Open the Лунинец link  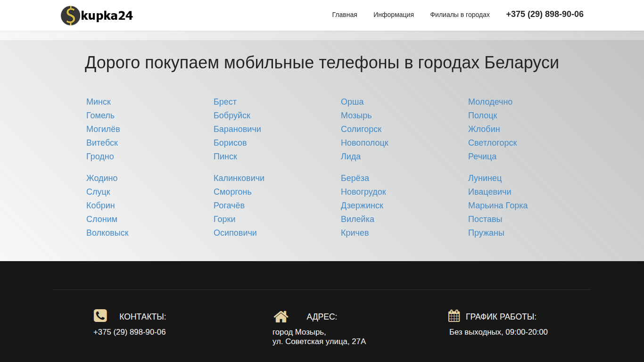click(x=485, y=178)
